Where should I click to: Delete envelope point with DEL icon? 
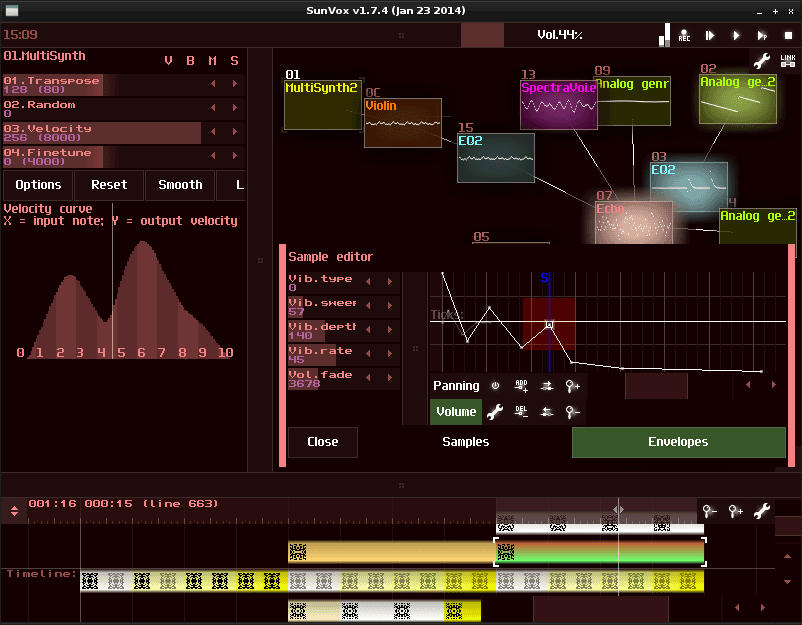coord(521,412)
